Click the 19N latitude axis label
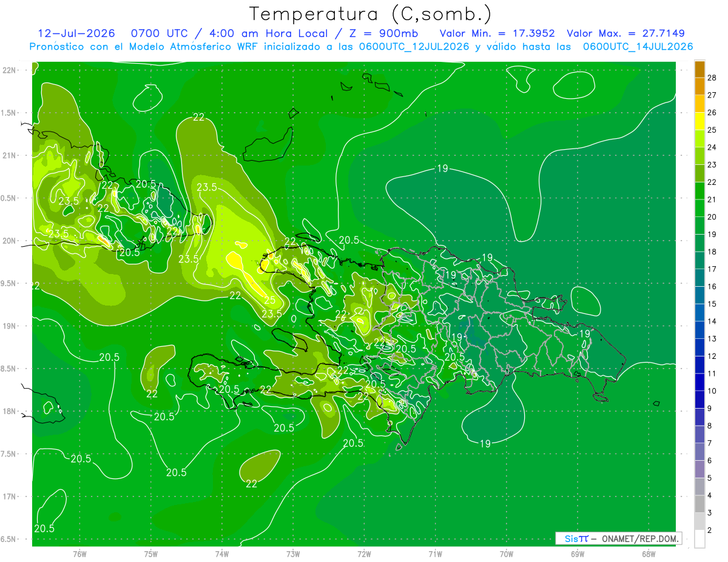728x562 pixels. pos(9,326)
